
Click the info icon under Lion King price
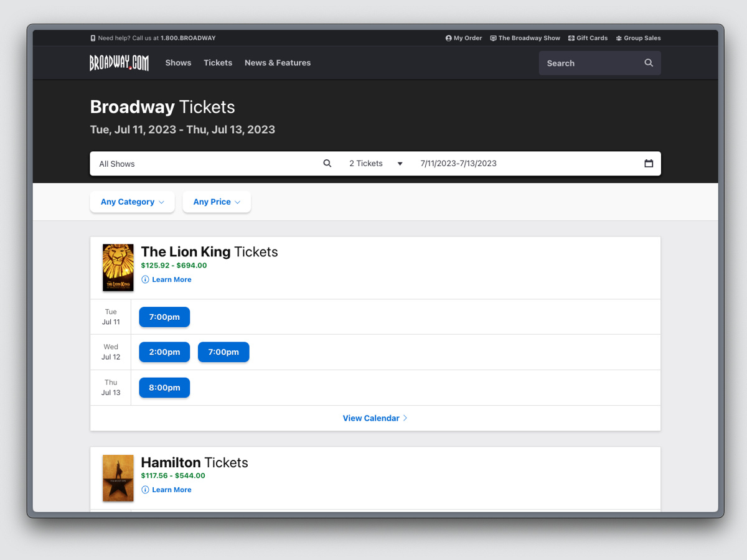[x=145, y=279]
